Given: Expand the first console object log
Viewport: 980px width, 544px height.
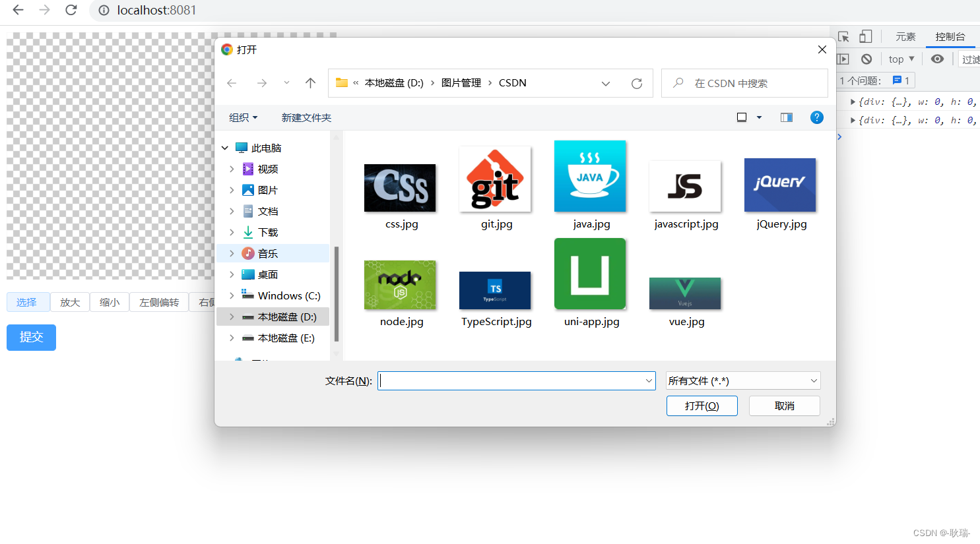Looking at the screenshot, I should (853, 102).
